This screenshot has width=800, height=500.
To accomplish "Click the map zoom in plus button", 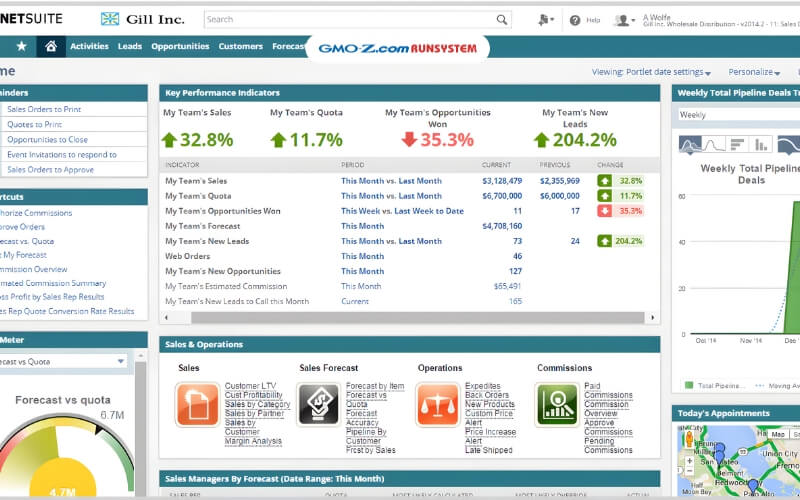I will (x=689, y=461).
